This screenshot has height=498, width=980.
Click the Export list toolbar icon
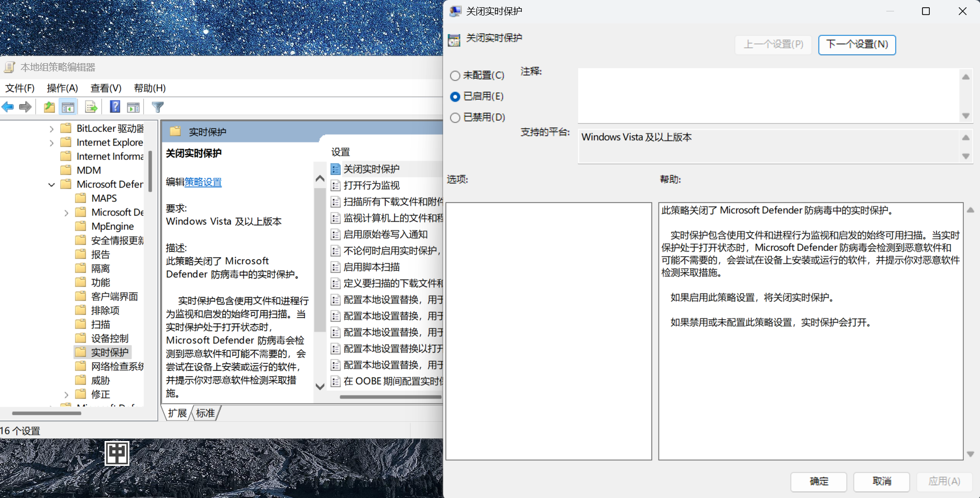91,107
